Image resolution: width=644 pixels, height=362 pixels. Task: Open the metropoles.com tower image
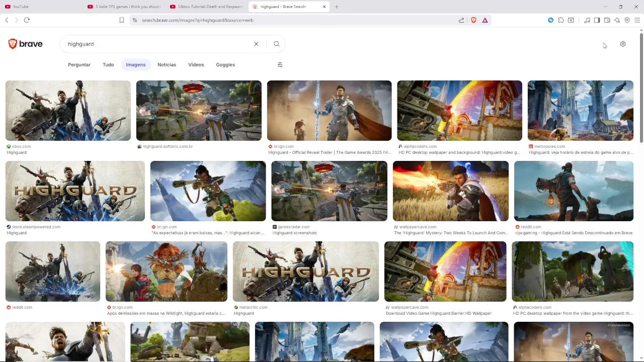580,111
